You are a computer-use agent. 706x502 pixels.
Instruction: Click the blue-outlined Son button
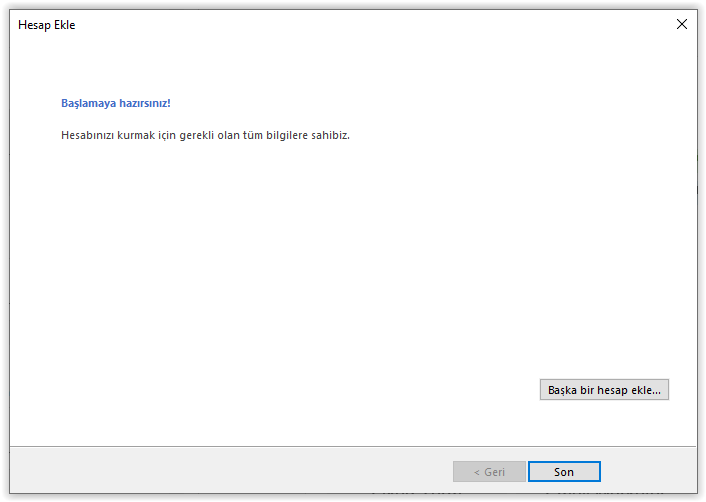pyautogui.click(x=564, y=471)
